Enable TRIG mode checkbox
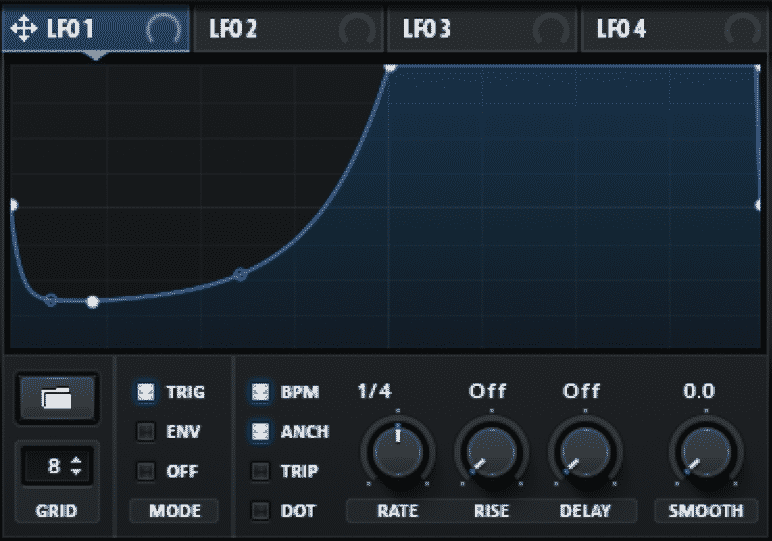This screenshot has height=541, width=772. pyautogui.click(x=146, y=392)
